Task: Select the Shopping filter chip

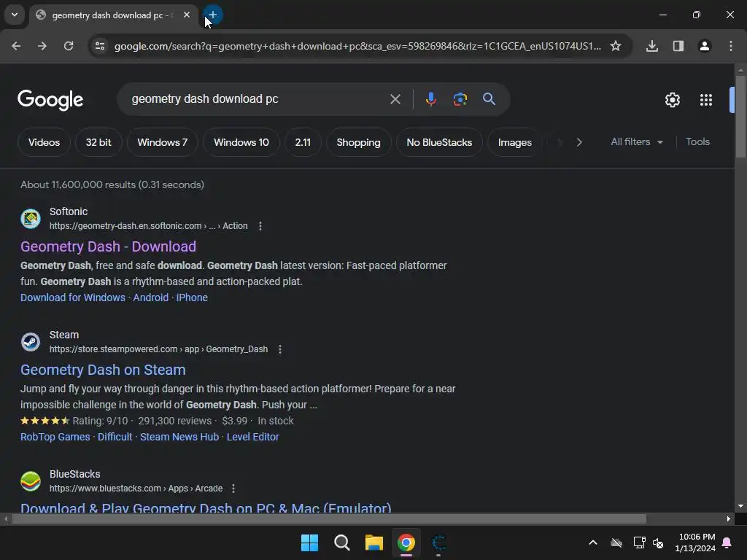Action: [x=358, y=142]
